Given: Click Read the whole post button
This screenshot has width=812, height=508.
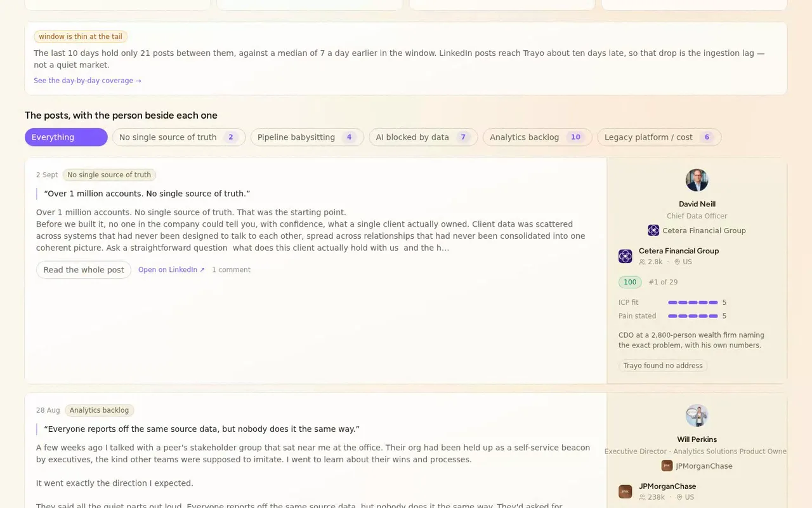Looking at the screenshot, I should tap(84, 270).
